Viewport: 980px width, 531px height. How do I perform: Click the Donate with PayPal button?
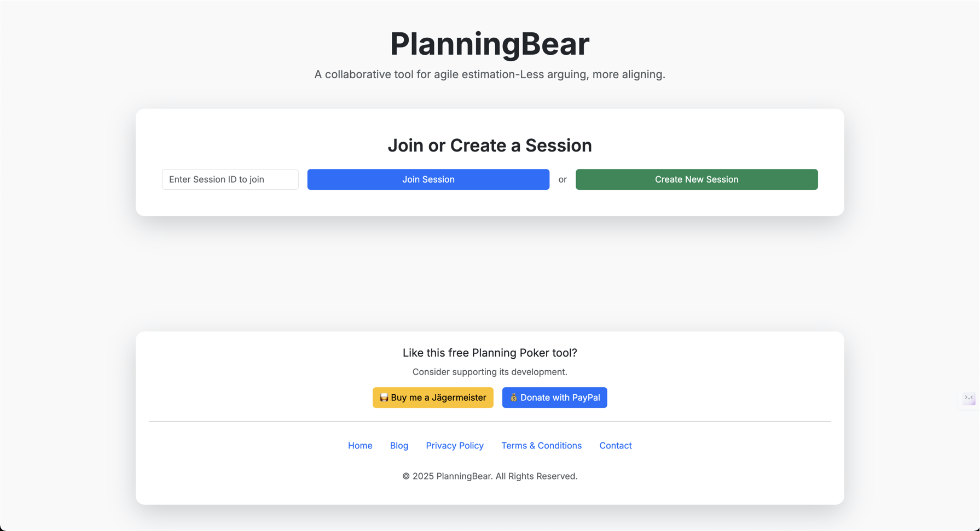(554, 398)
